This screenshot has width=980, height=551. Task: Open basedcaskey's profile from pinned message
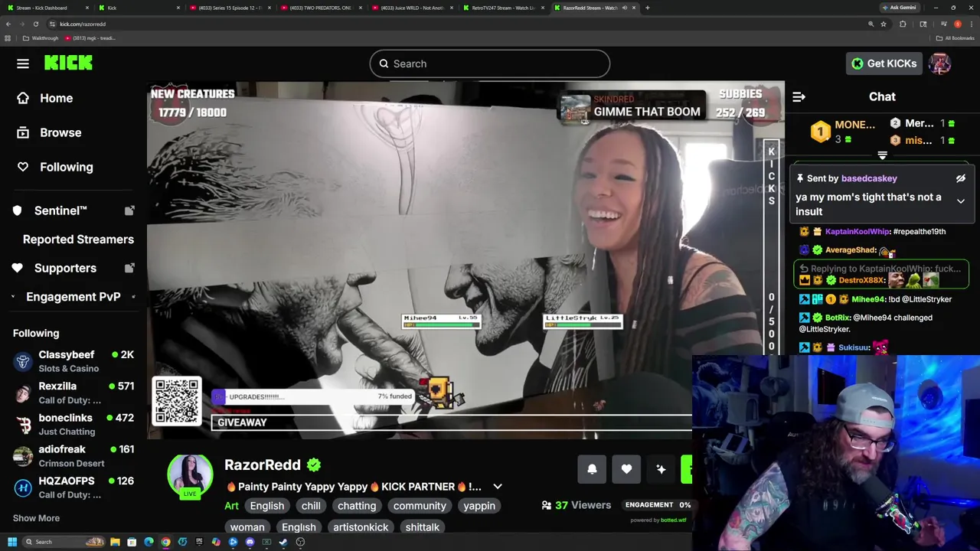click(x=869, y=178)
